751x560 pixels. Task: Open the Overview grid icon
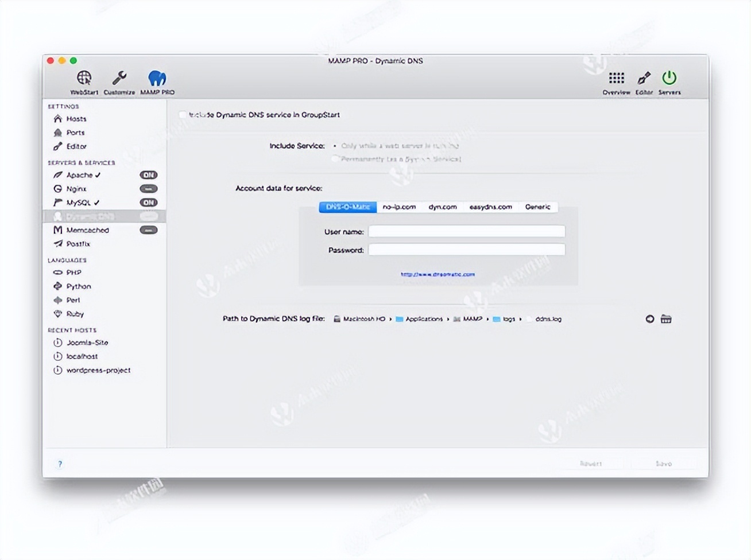[616, 77]
